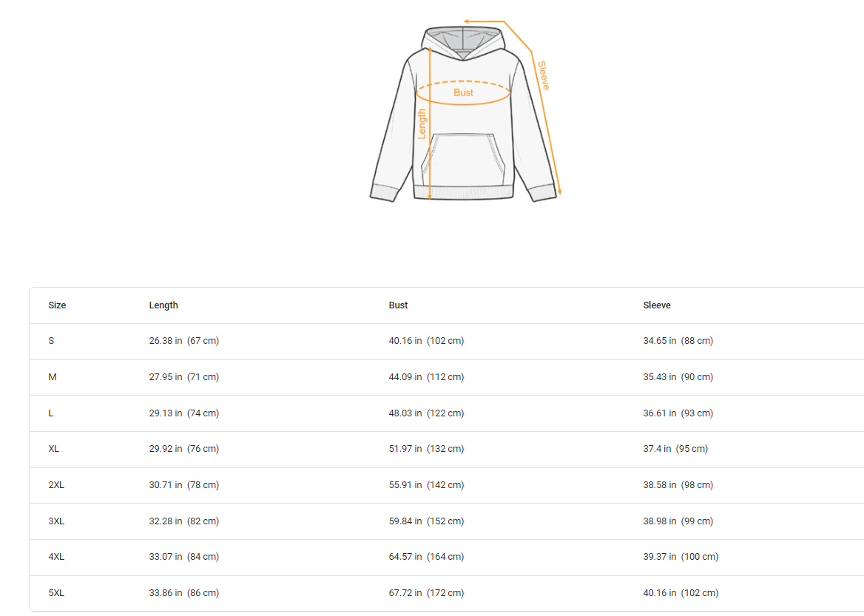Click the 5XL size row label
This screenshot has height=616, width=864.
(56, 593)
